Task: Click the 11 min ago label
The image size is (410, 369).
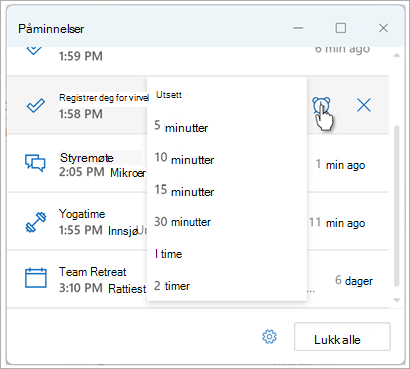Action: coord(337,223)
